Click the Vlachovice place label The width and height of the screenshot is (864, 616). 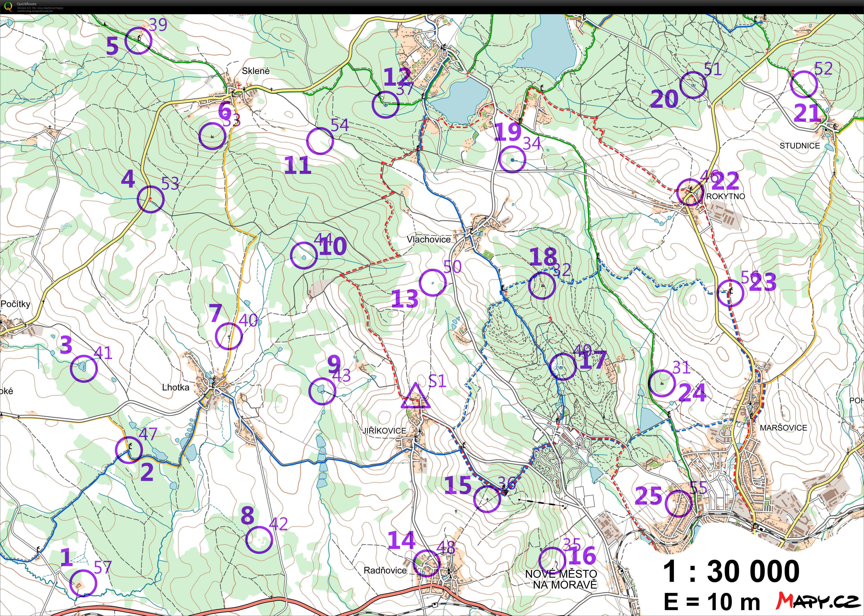(x=429, y=240)
